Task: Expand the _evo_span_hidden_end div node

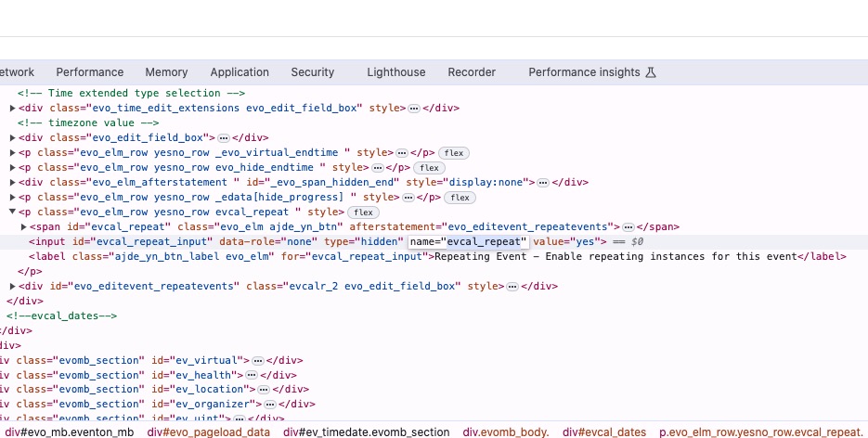Action: [x=12, y=183]
